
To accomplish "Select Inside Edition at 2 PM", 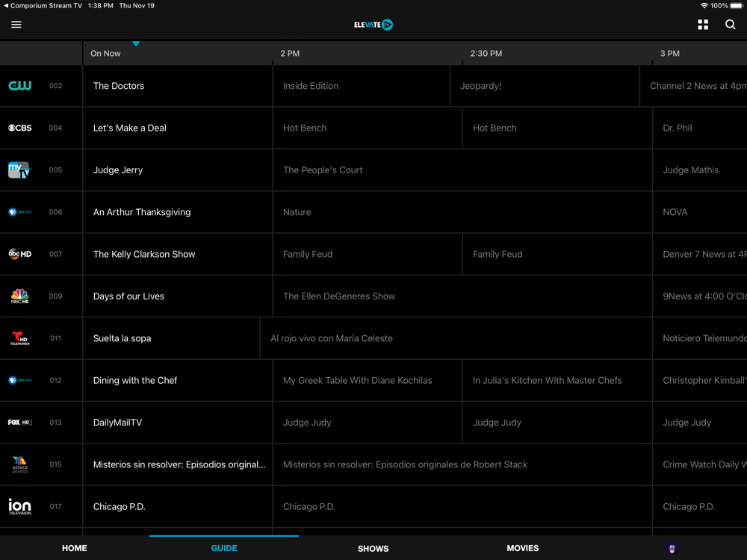I will [361, 86].
